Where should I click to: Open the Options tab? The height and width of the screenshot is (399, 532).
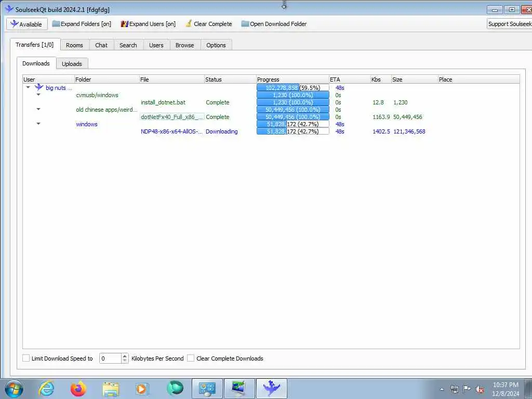(x=216, y=45)
